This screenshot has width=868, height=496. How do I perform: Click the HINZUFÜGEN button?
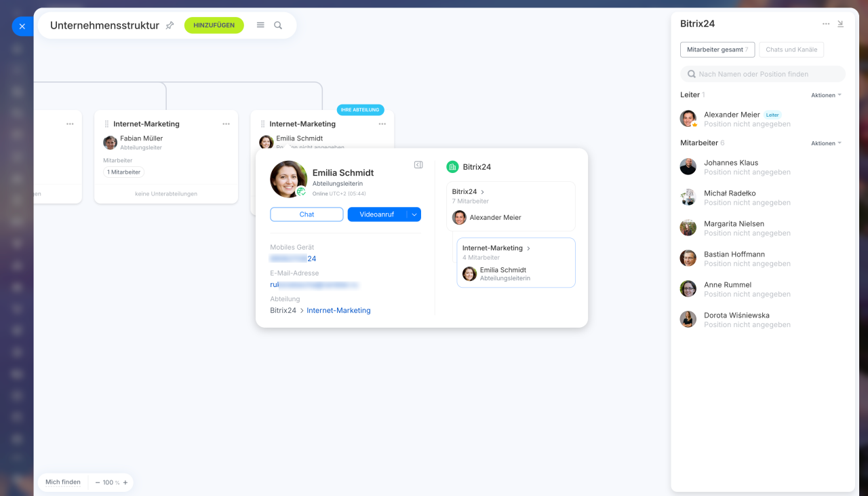[214, 25]
